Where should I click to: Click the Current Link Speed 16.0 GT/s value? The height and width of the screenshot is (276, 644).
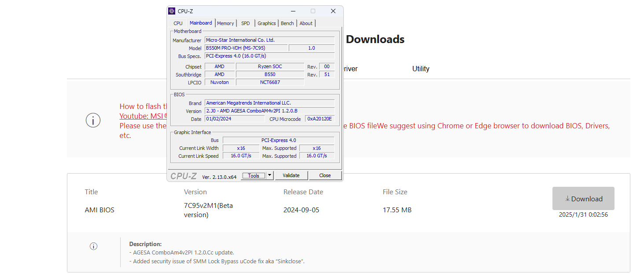coord(241,156)
